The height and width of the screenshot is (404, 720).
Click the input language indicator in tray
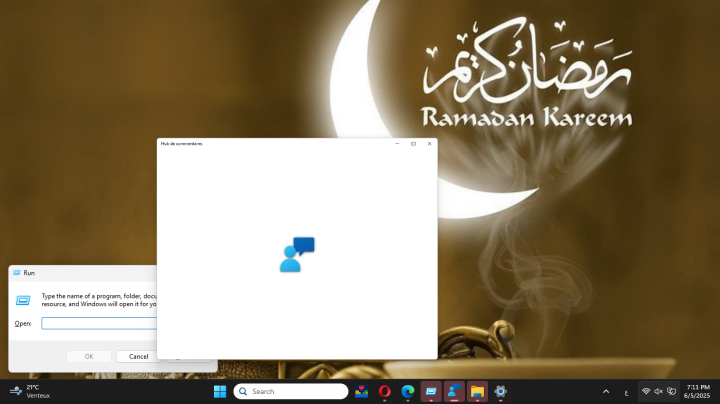626,392
